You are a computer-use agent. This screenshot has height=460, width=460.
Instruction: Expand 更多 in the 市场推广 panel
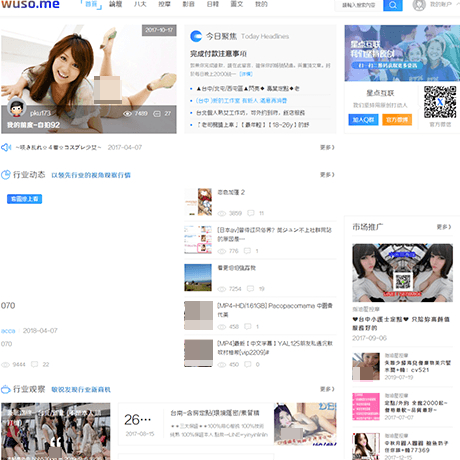click(x=444, y=227)
